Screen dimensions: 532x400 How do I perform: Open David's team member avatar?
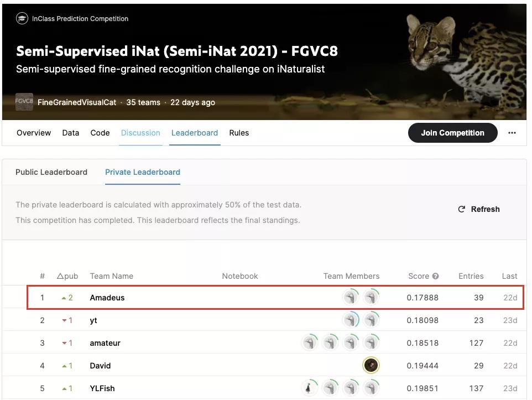coord(371,365)
